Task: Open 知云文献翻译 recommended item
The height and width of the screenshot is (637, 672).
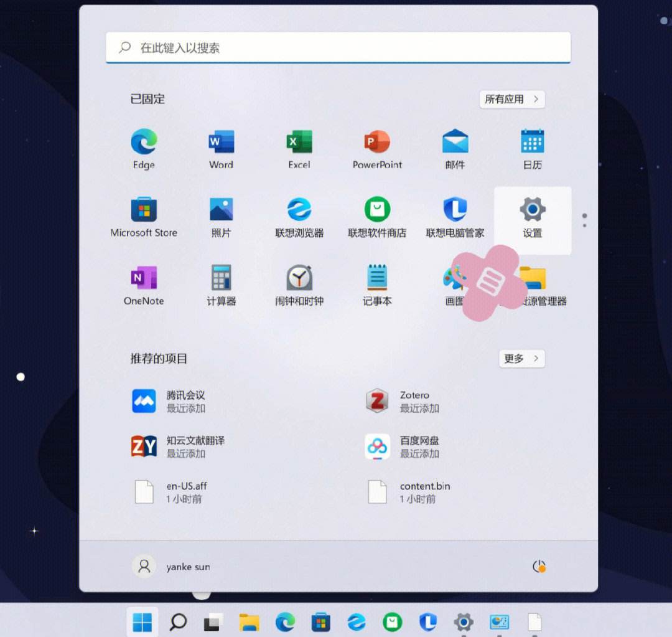Action: 179,446
